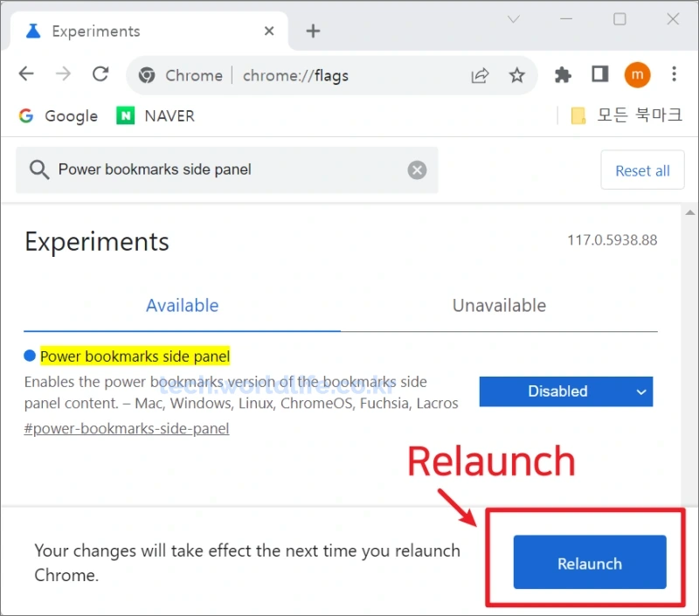The width and height of the screenshot is (699, 616).
Task: Clear the flags search text
Action: 417,170
